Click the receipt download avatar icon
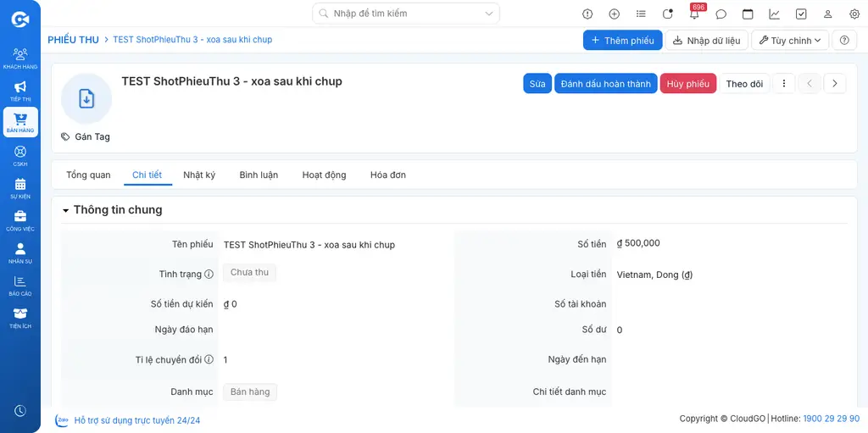Viewport: 868px width, 433px height. 86,98
